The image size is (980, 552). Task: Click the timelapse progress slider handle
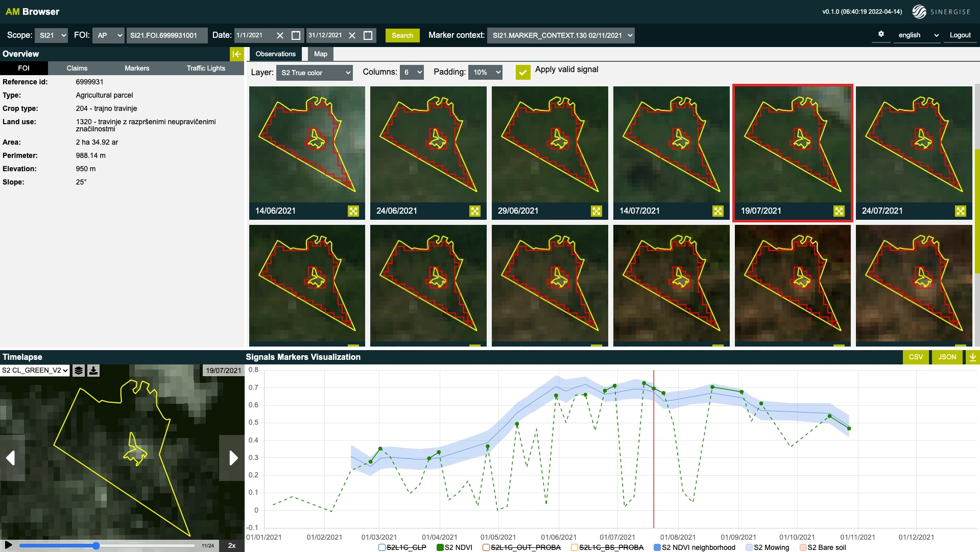[x=96, y=546]
